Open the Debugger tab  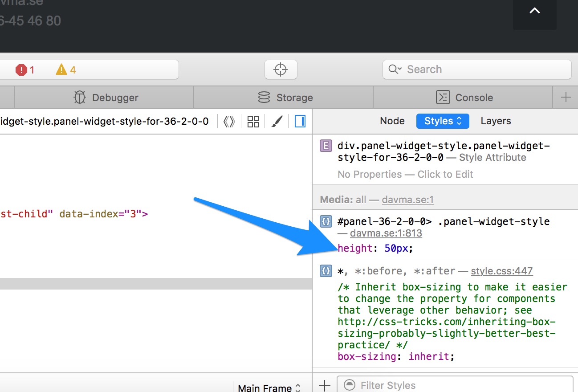click(106, 98)
